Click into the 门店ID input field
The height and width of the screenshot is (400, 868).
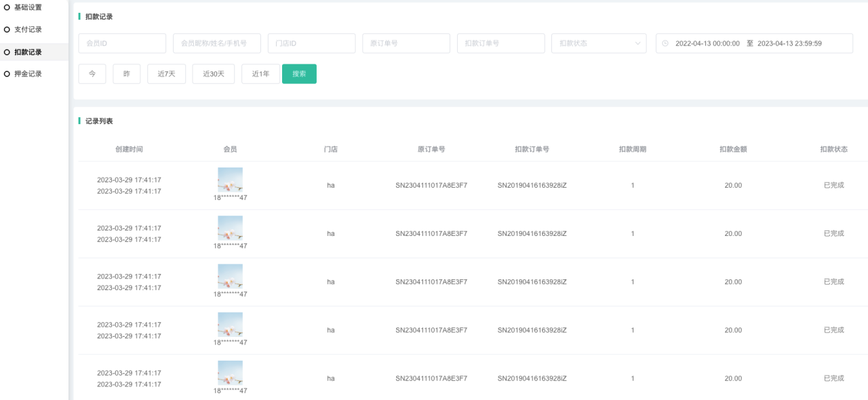[311, 43]
